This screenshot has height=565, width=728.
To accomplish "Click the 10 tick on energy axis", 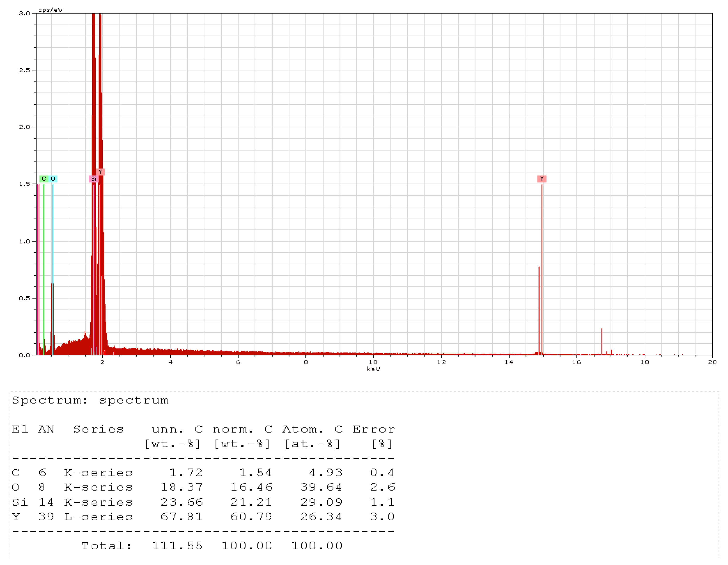I will coord(373,362).
